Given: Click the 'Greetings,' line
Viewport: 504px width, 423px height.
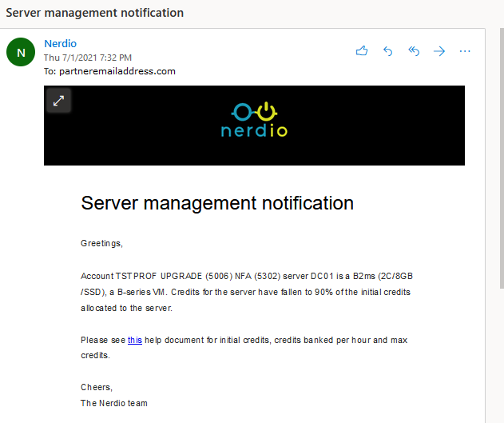Looking at the screenshot, I should coord(101,243).
